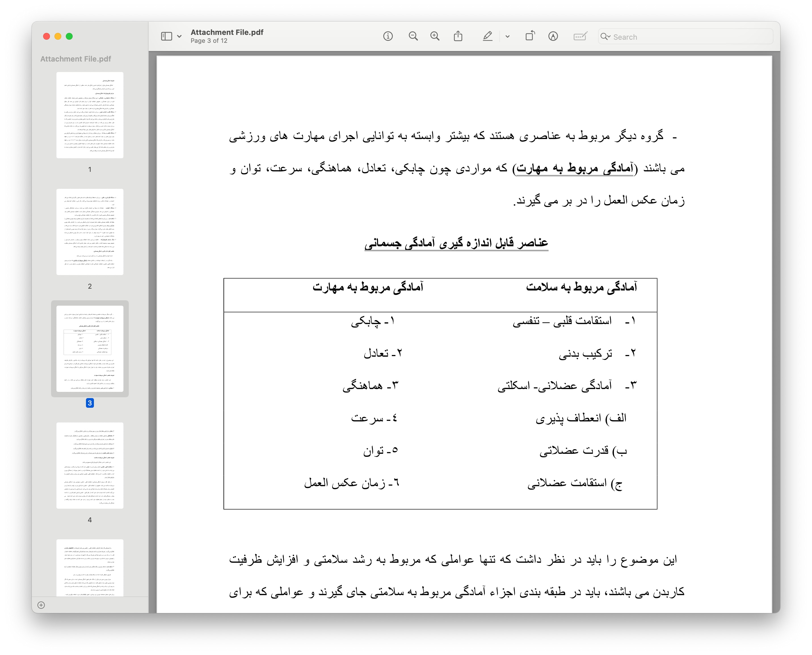Click the table cell تعادل

[x=376, y=353]
